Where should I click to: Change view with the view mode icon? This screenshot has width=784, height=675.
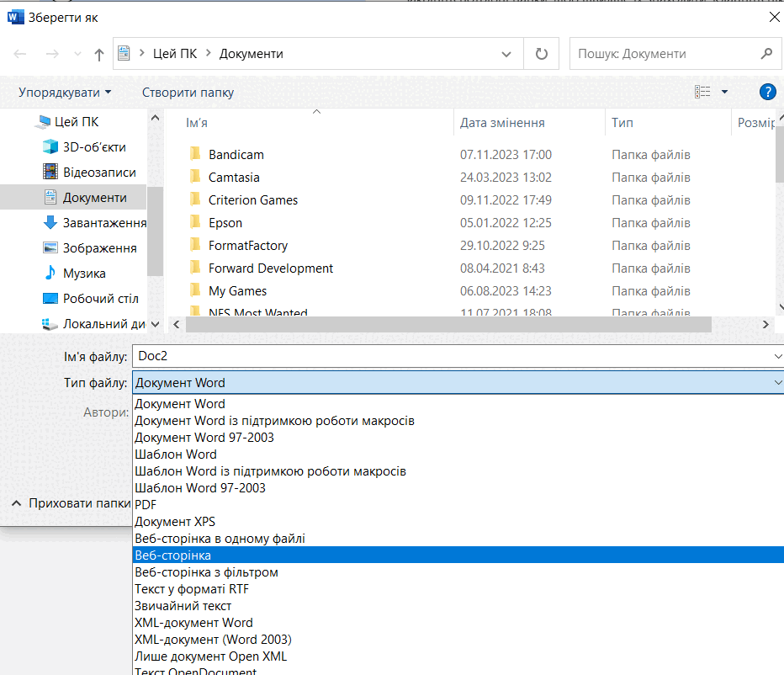[702, 92]
